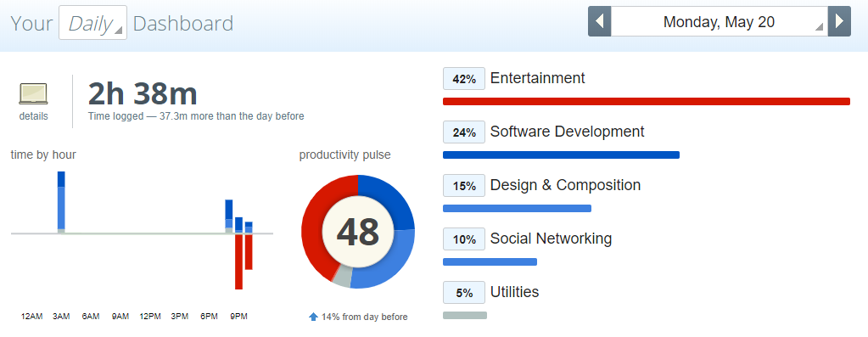Click the 3AM bar in time by hour
This screenshot has width=868, height=337.
point(61,202)
